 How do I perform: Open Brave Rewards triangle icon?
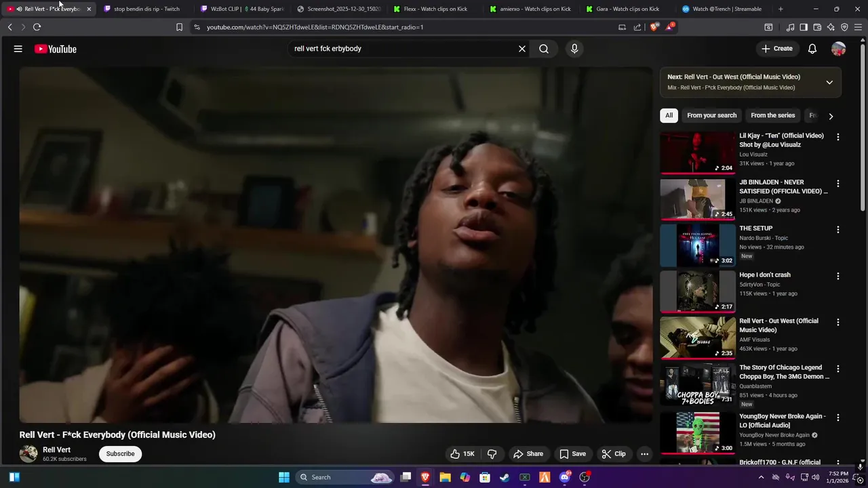pos(671,27)
